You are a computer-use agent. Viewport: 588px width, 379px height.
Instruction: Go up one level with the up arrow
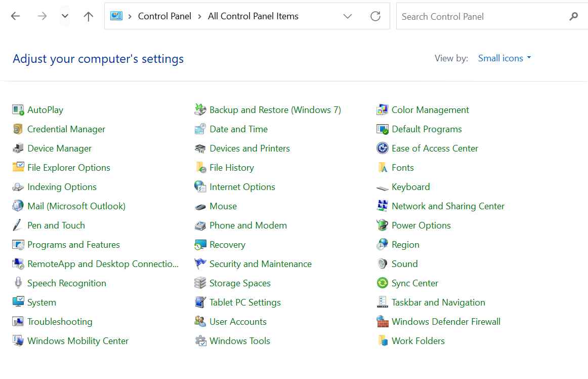pos(89,16)
